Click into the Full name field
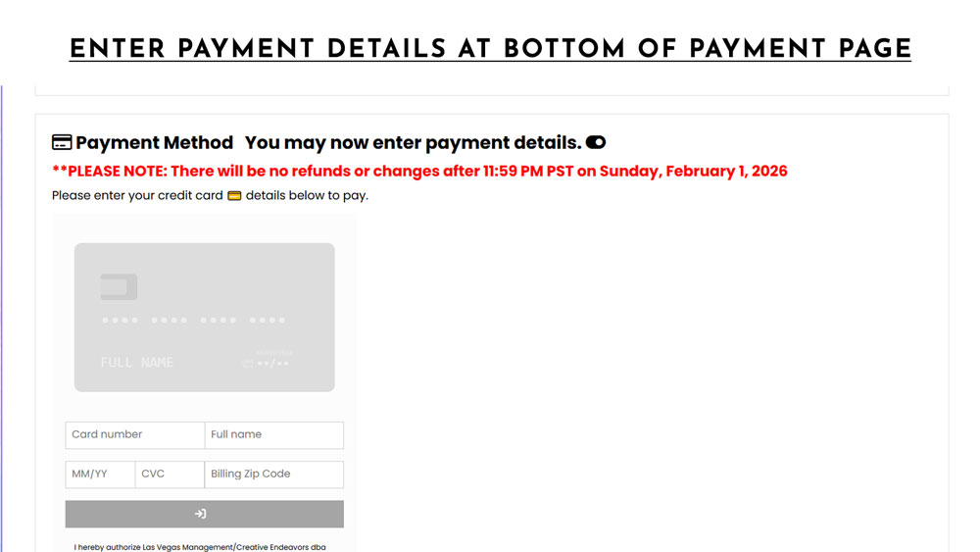Viewport: 980px width, 552px height. click(274, 435)
